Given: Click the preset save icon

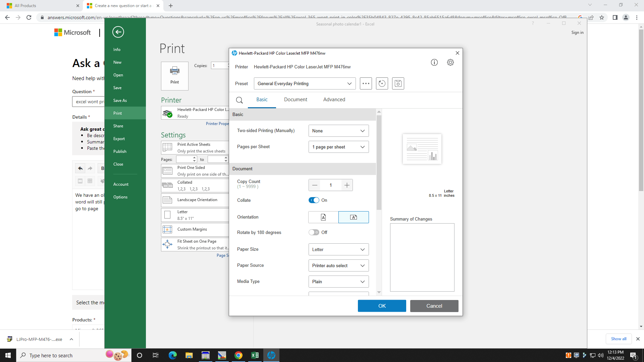Looking at the screenshot, I should [x=398, y=83].
